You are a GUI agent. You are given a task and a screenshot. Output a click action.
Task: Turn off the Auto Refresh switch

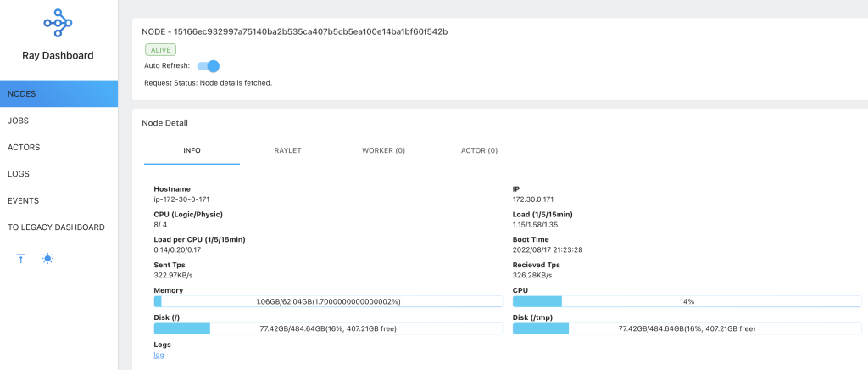pos(209,66)
